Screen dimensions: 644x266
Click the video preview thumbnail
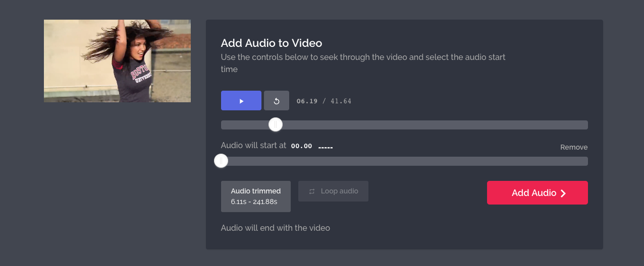(x=117, y=61)
